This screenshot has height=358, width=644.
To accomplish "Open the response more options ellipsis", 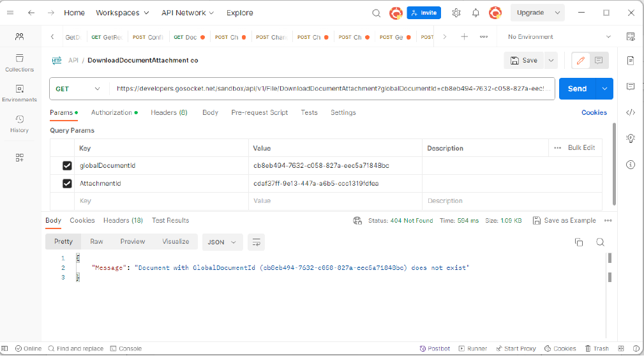I will [608, 220].
